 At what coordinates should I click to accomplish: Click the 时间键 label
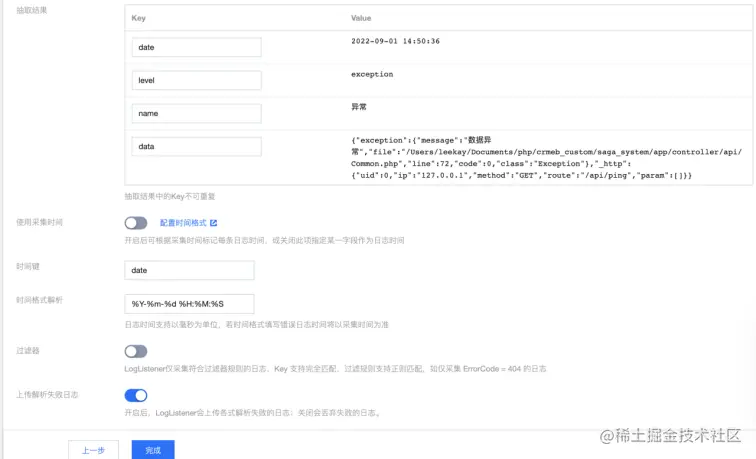[x=28, y=267]
